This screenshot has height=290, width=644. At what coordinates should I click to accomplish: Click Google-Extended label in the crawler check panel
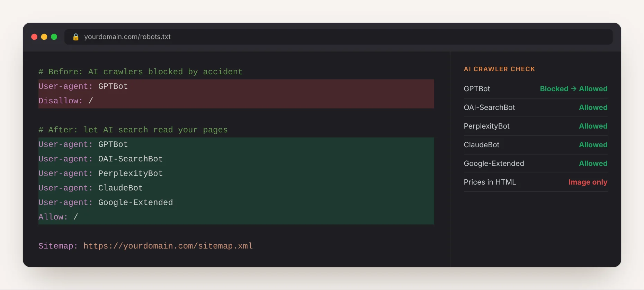coord(494,163)
